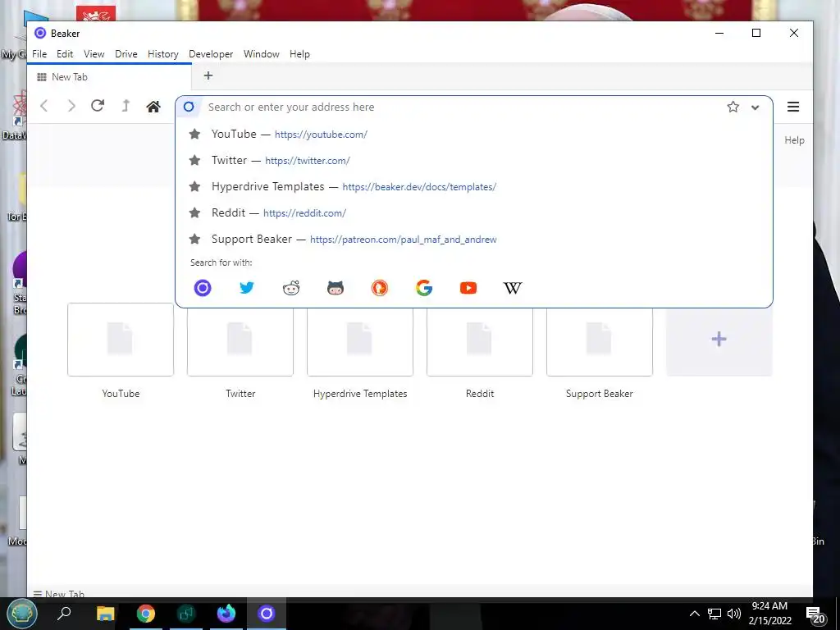The height and width of the screenshot is (630, 840).
Task: Search with the Wikipedia W icon
Action: pos(512,288)
